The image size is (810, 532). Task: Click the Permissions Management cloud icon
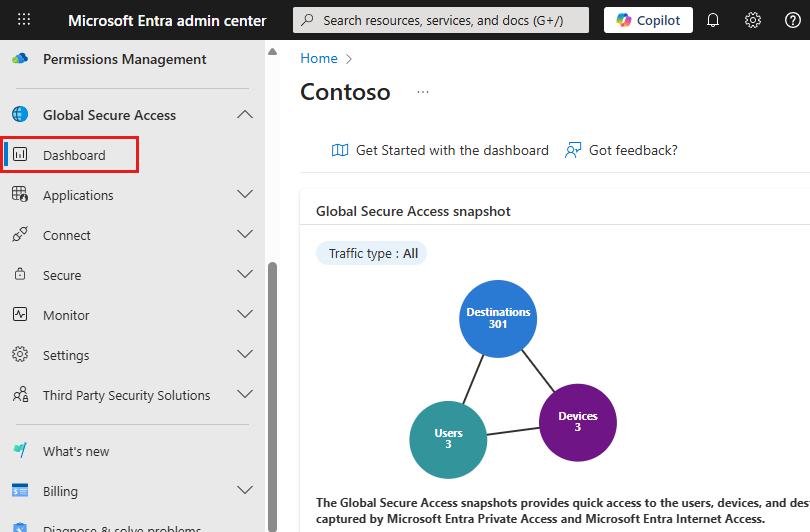20,59
